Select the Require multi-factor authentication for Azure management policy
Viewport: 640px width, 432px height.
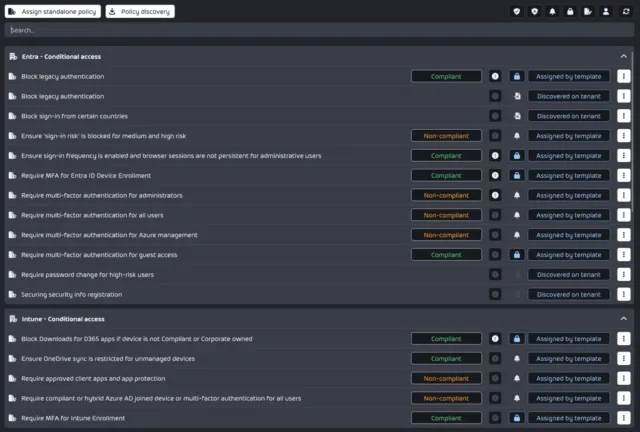tap(109, 235)
